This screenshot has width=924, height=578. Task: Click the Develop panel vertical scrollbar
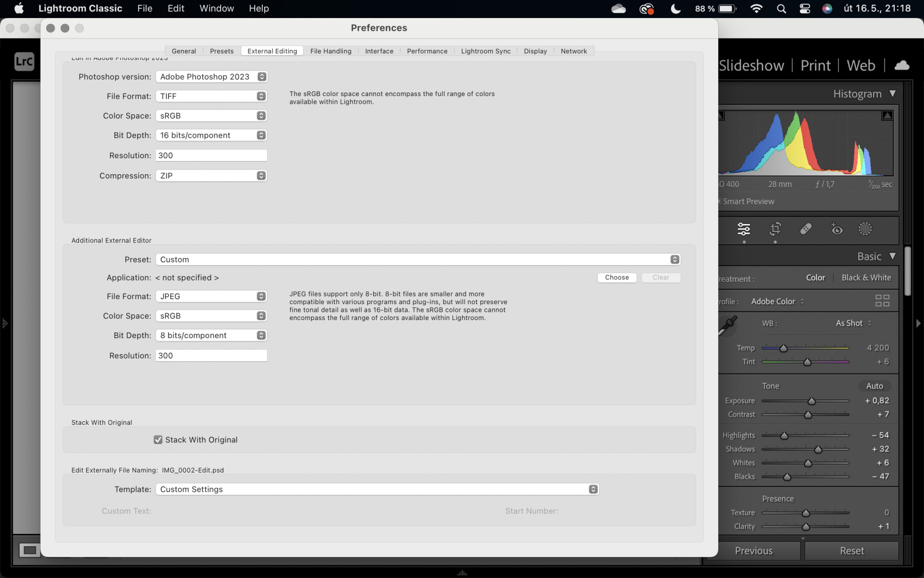(908, 271)
